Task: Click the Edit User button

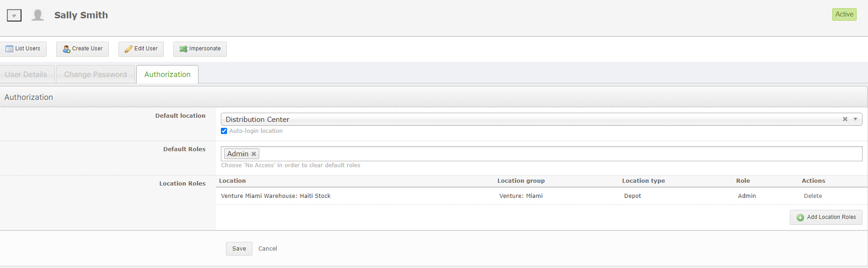Action: pos(141,49)
